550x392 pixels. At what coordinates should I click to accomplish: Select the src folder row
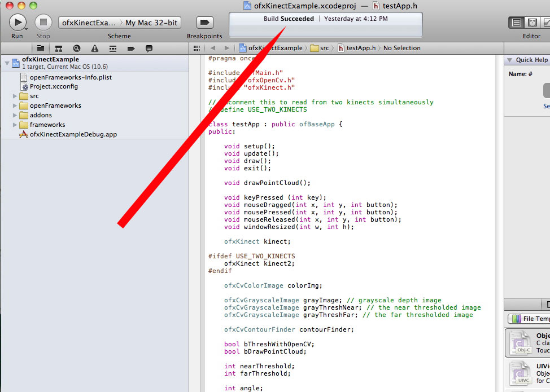[95, 96]
